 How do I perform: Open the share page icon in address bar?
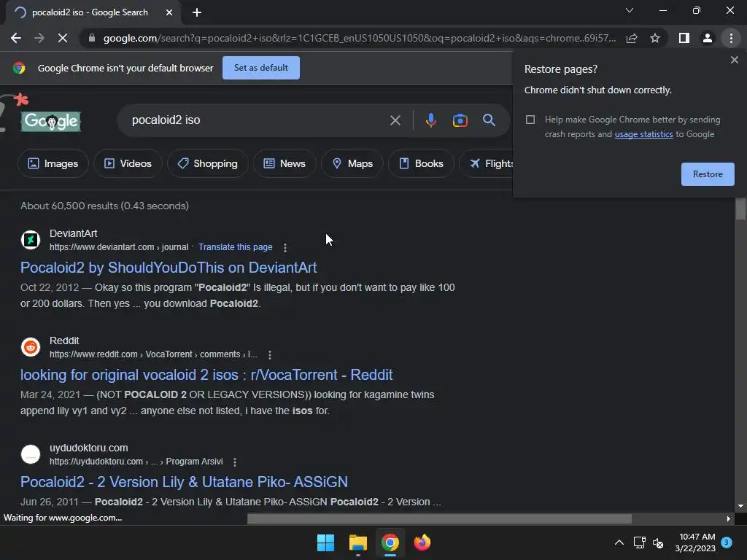point(632,38)
